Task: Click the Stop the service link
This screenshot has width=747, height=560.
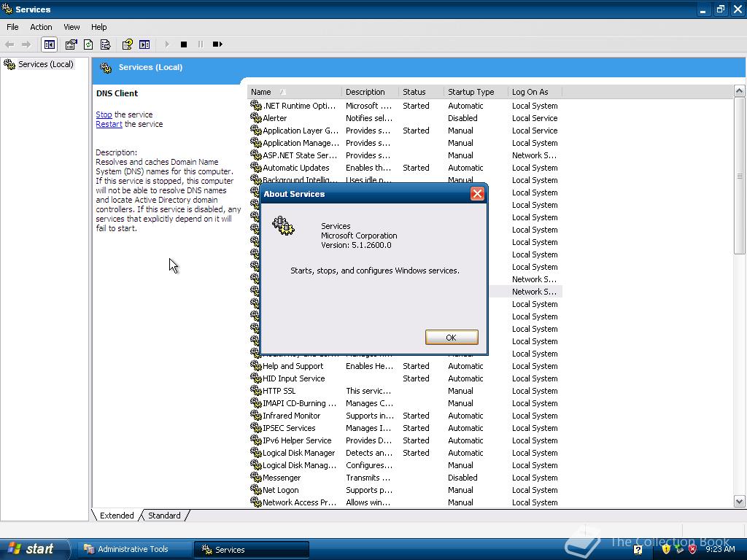Action: coord(104,114)
